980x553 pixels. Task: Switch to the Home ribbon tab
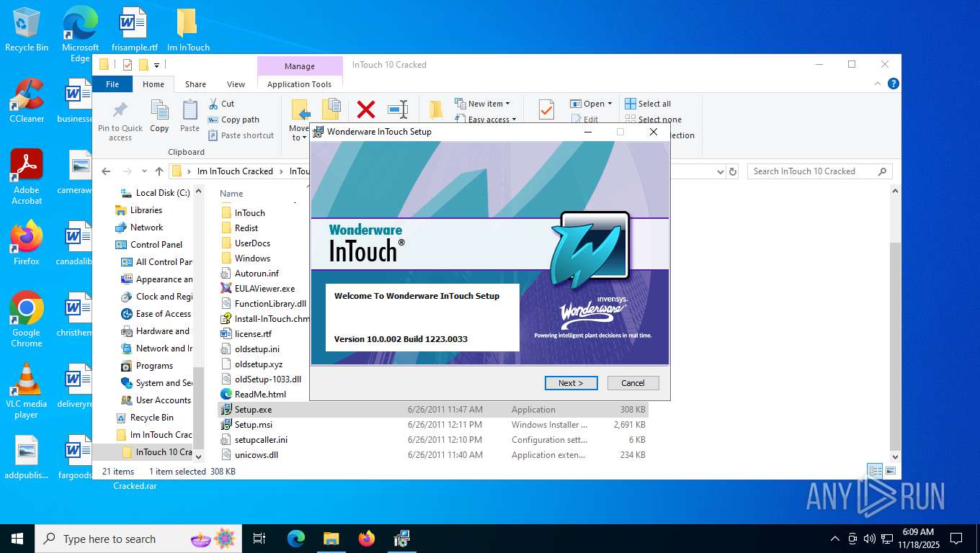point(153,84)
